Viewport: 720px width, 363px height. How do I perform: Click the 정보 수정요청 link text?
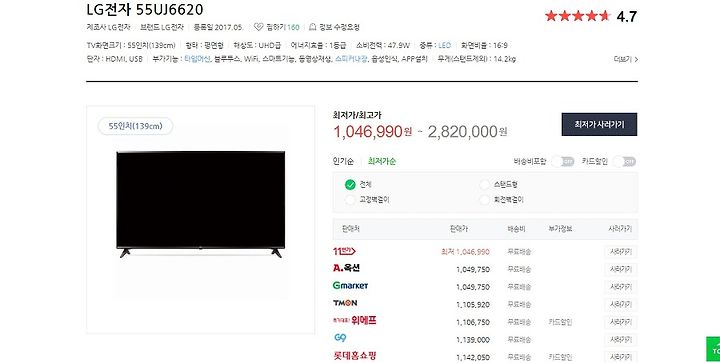tap(339, 27)
